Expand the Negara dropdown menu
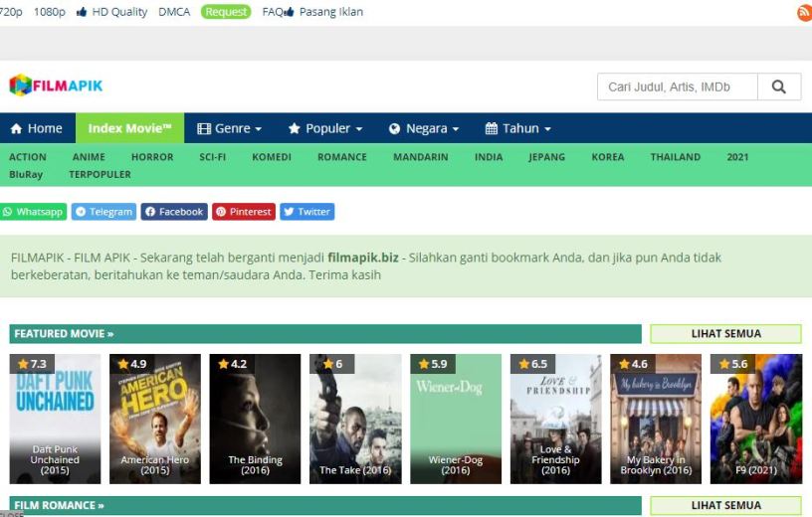 [x=424, y=128]
